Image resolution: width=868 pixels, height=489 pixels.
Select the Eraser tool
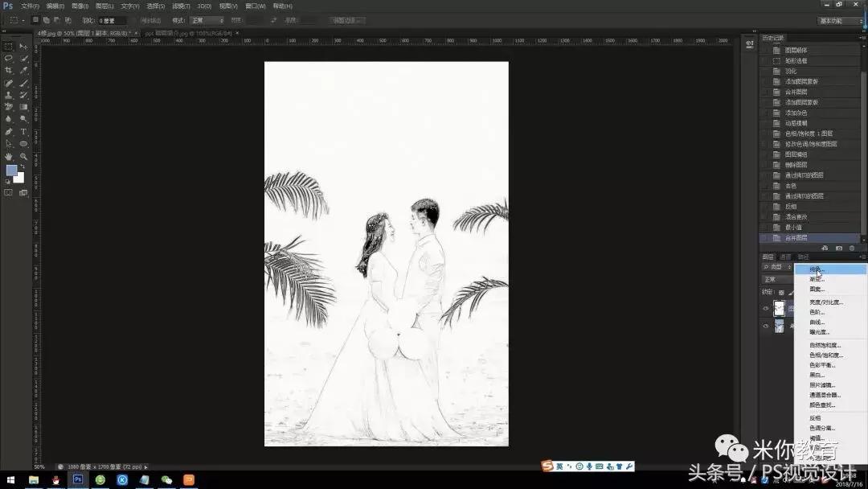[8, 107]
